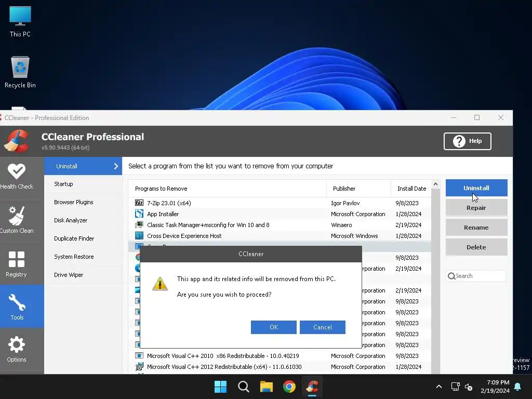Click the network tray icon
Viewport: 532px width, 399px height.
[x=455, y=387]
